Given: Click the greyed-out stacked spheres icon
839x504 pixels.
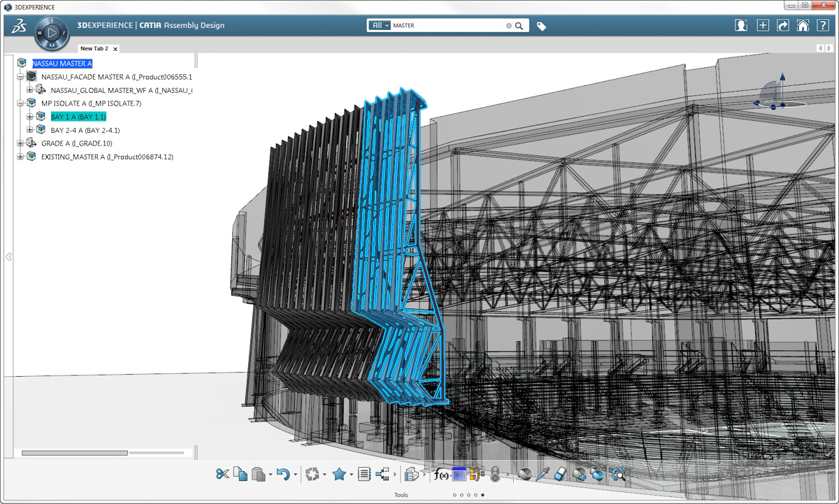Looking at the screenshot, I should click(495, 475).
